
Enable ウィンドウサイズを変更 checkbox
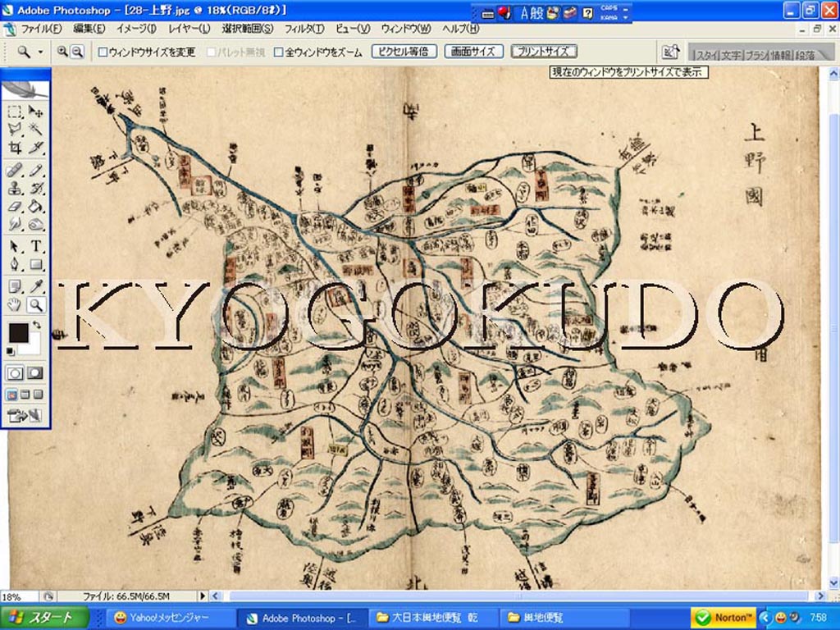click(103, 52)
